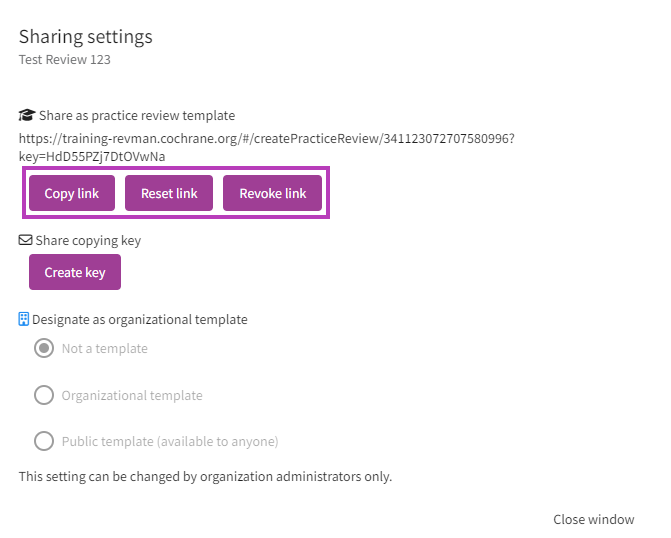Viewport: 671px width, 538px height.
Task: Click the blue building icon
Action: [x=25, y=320]
